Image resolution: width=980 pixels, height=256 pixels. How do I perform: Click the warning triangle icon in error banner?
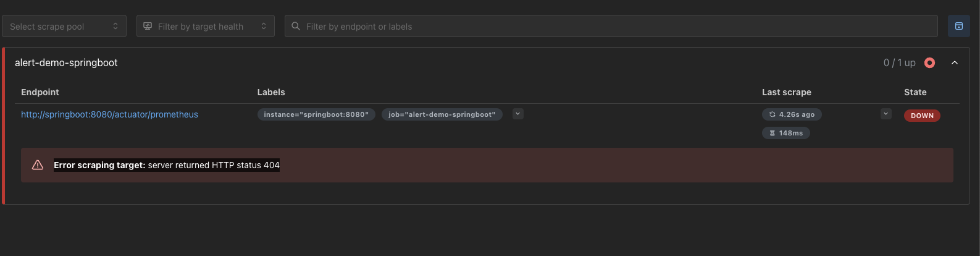tap(38, 165)
